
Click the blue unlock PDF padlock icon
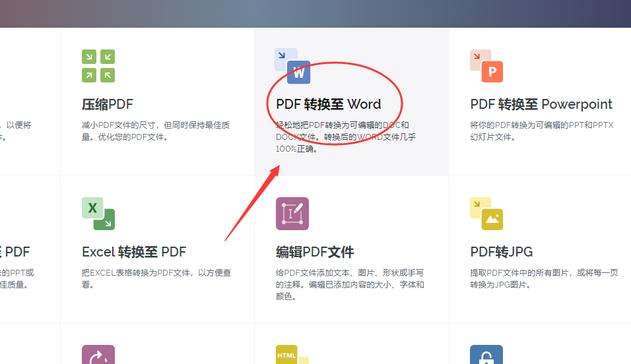486,354
